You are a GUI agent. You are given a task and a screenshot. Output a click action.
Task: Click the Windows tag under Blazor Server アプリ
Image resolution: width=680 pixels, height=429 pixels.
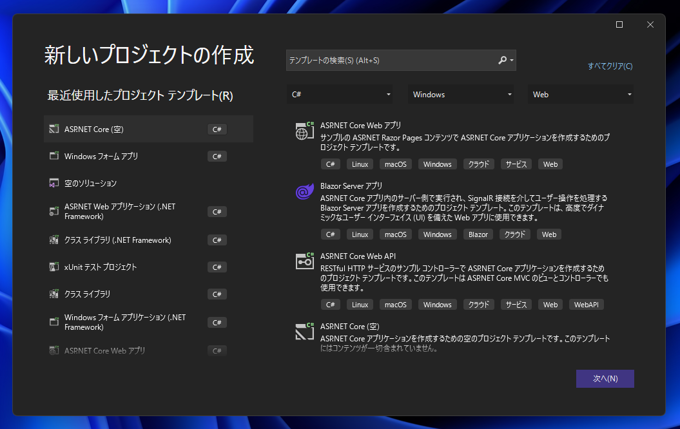coord(437,234)
